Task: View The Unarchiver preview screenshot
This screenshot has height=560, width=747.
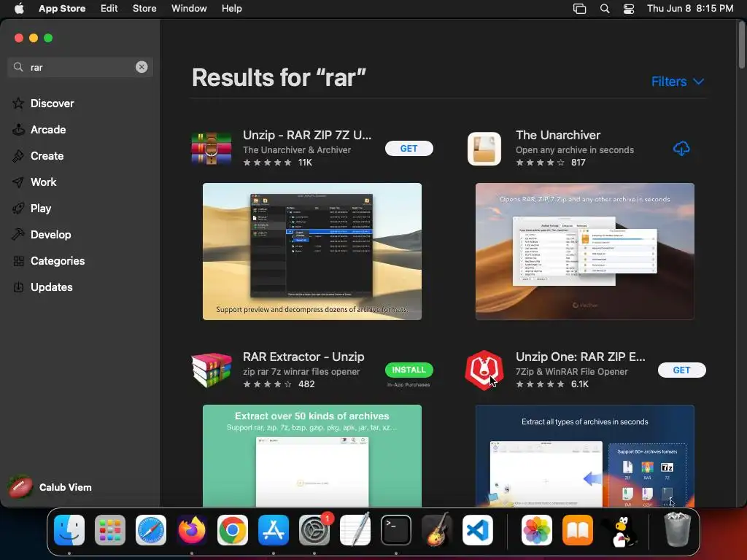Action: [585, 252]
